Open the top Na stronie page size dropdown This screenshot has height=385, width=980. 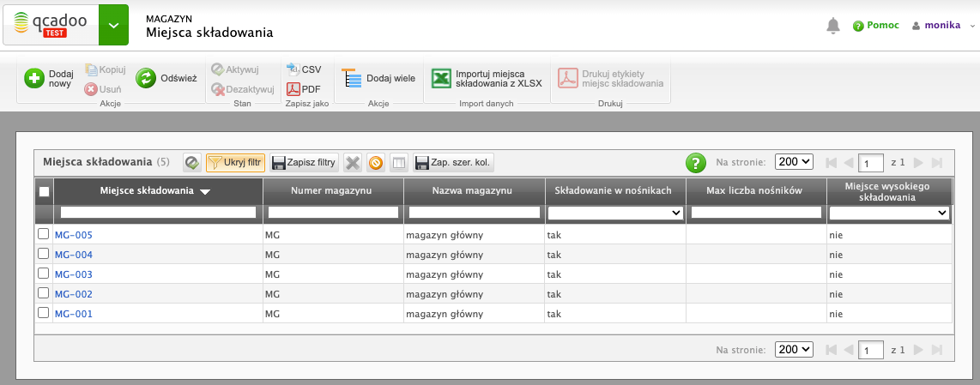pos(793,161)
